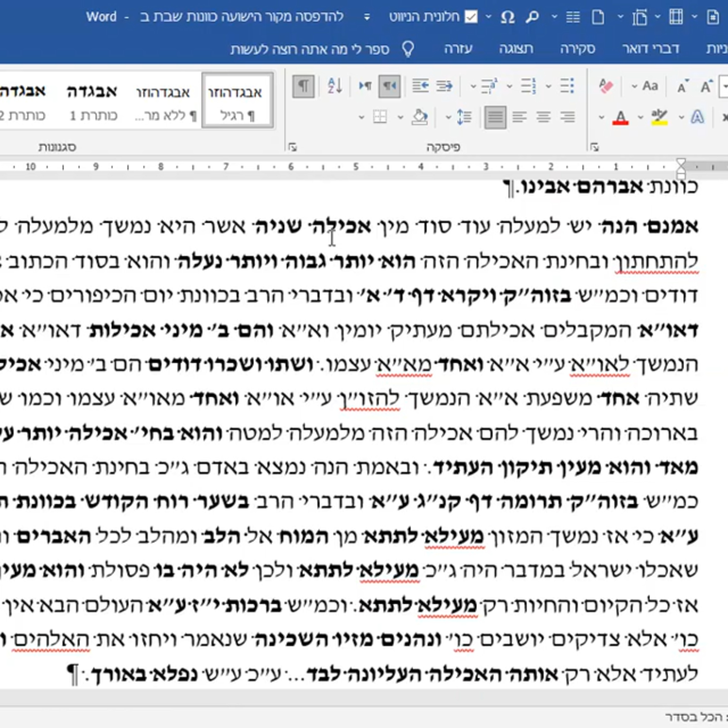Click the increase indent icon with left arrow
Screen dimensions: 728x728
tap(420, 86)
